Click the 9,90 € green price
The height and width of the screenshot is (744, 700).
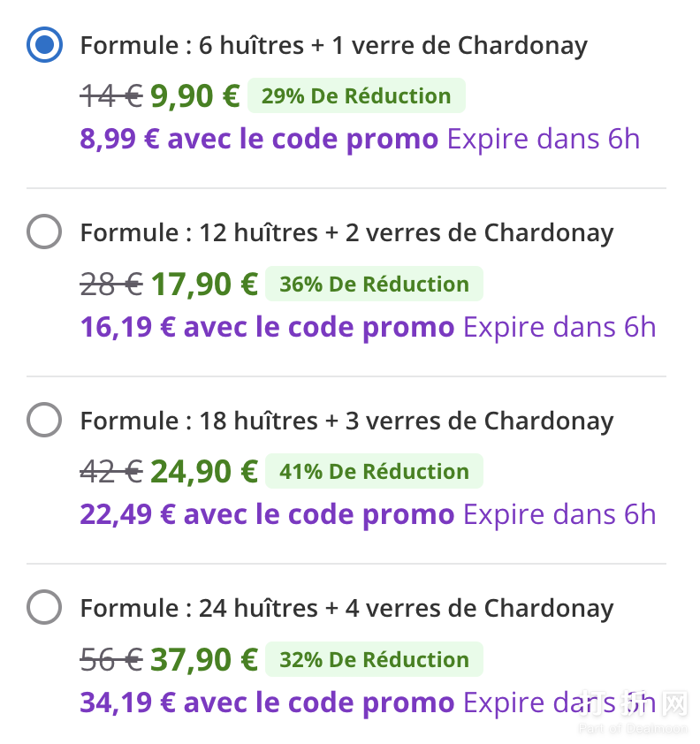point(195,96)
